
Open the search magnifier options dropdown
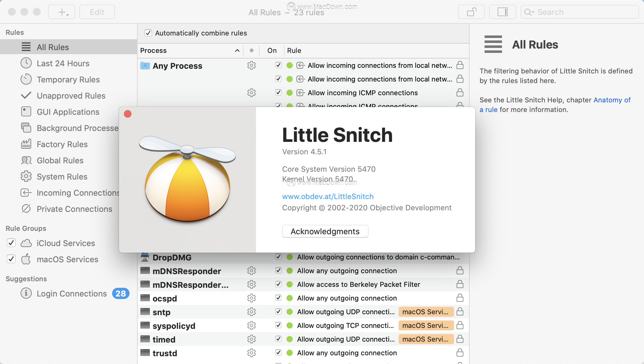pos(529,12)
